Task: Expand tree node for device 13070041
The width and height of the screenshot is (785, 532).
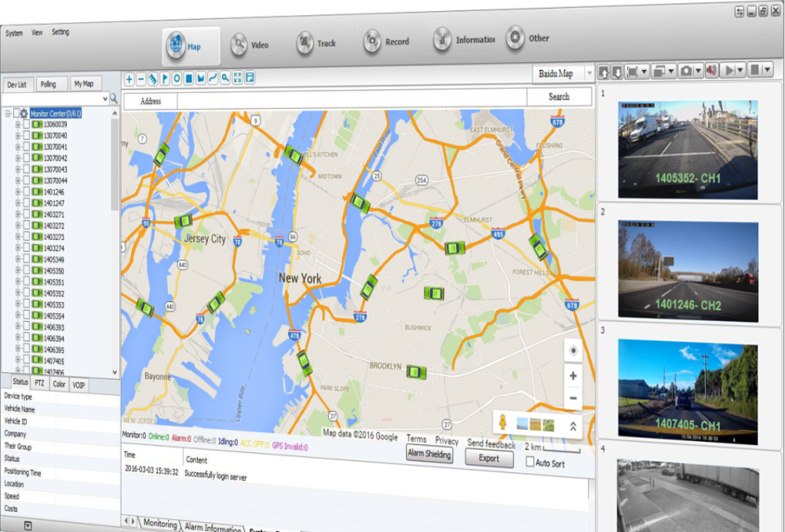Action: 18,147
